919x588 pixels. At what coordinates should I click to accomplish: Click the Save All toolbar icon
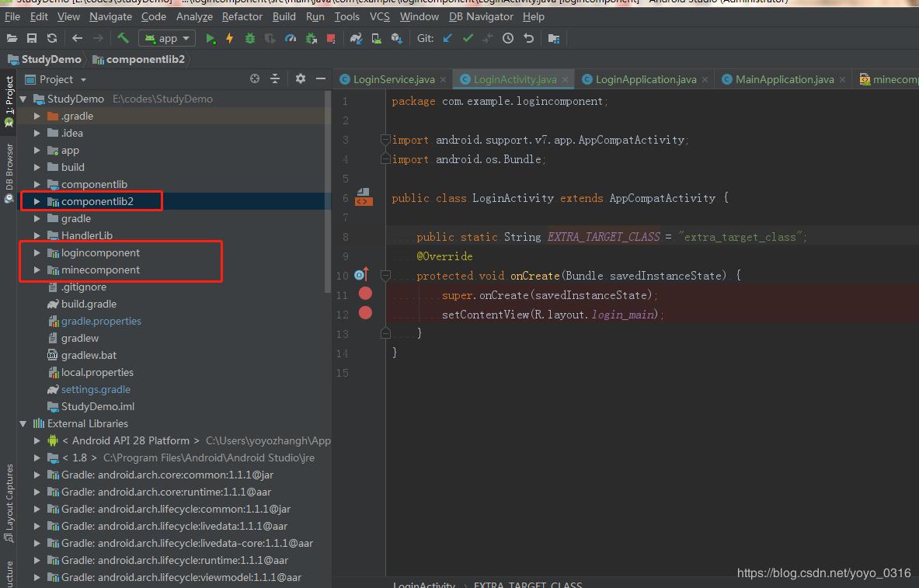32,39
